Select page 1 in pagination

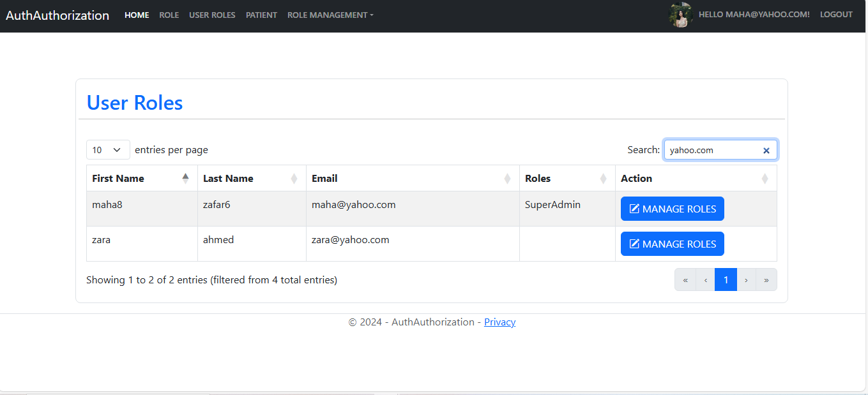tap(726, 279)
